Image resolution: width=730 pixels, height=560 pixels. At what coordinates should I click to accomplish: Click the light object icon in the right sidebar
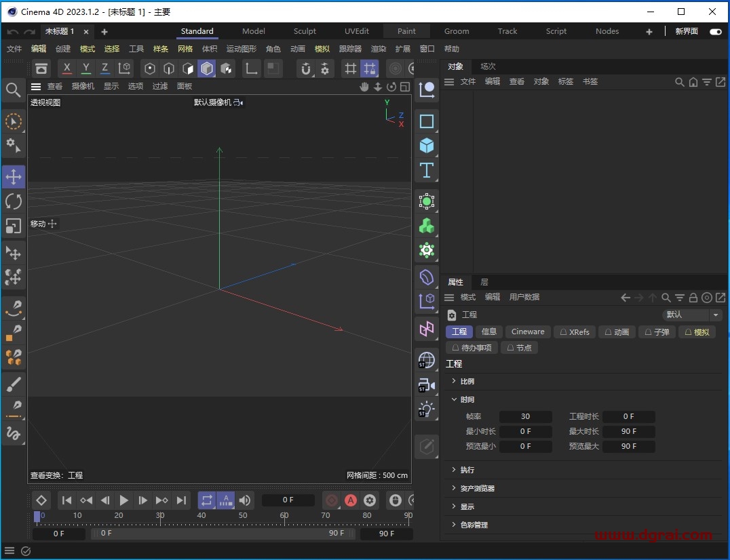click(x=427, y=409)
